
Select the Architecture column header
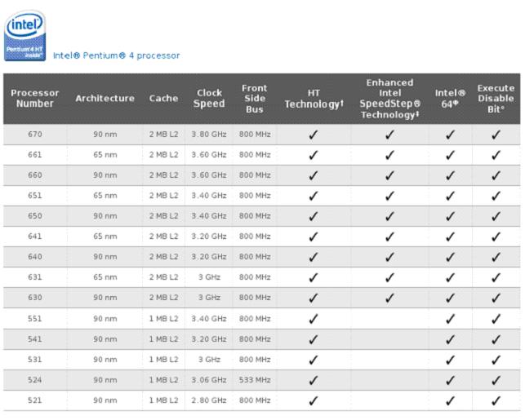tap(105, 99)
